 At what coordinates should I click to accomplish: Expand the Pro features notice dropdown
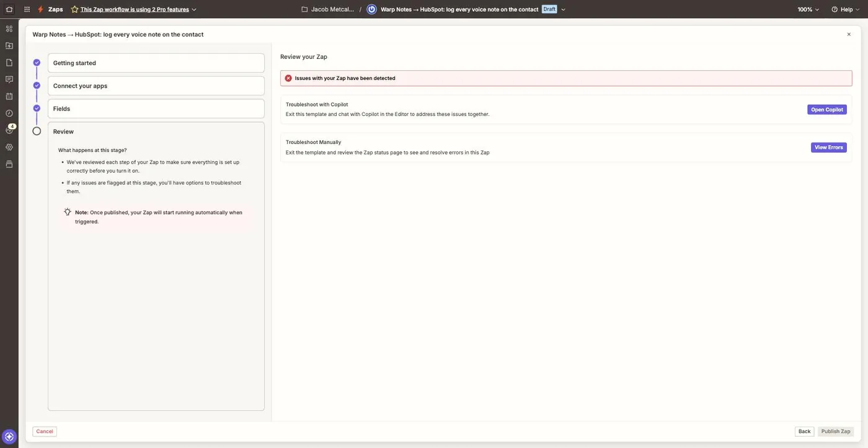click(x=194, y=9)
